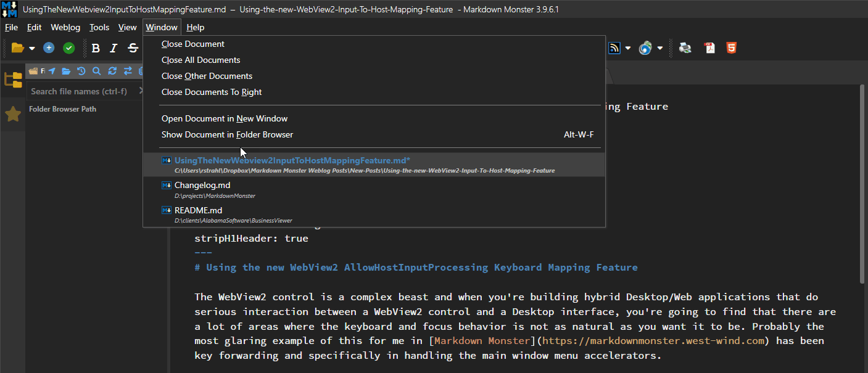Click the folder browser panel header icon
Screen dimensions: 868x373
point(33,71)
